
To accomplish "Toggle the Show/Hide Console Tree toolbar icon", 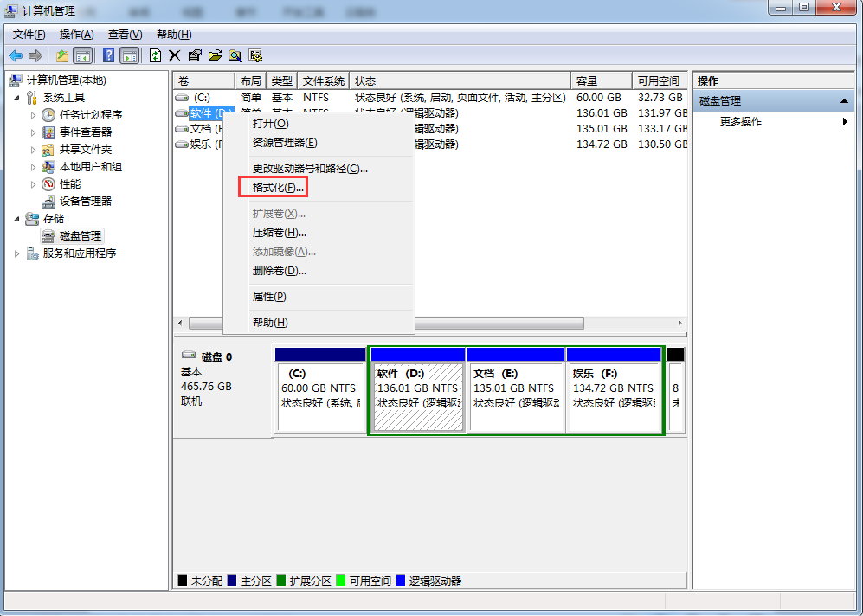I will (82, 55).
